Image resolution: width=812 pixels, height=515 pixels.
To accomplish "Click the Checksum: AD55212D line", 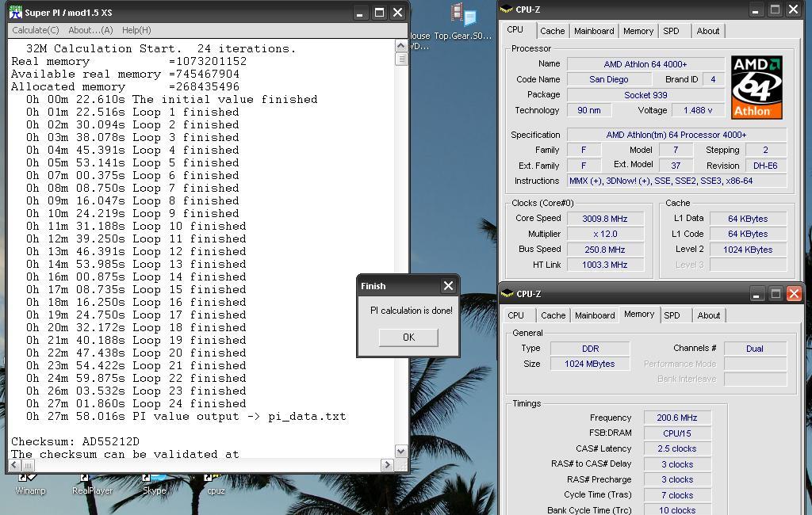I will (75, 441).
